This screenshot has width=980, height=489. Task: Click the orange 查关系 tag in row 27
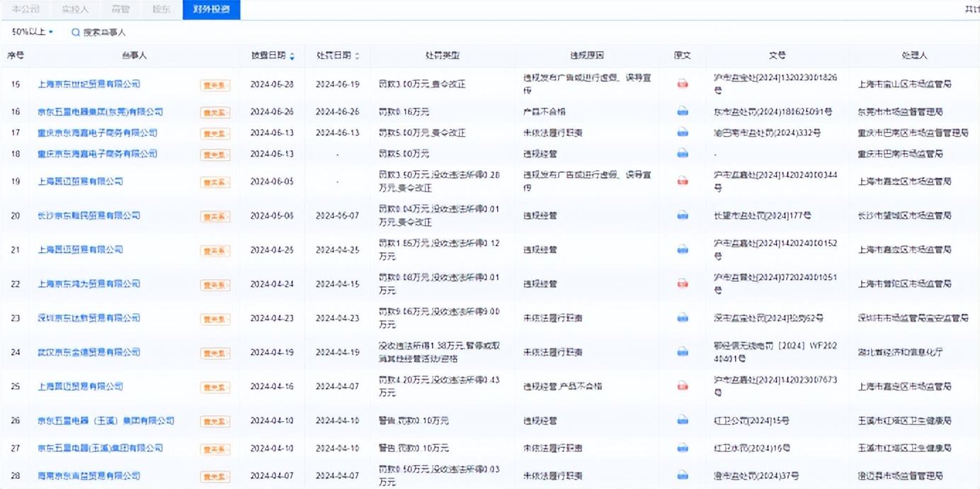coord(215,449)
